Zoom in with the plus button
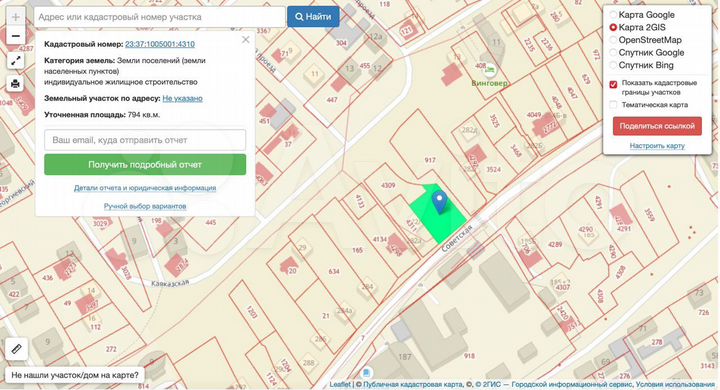This screenshot has width=720, height=390. [x=16, y=17]
